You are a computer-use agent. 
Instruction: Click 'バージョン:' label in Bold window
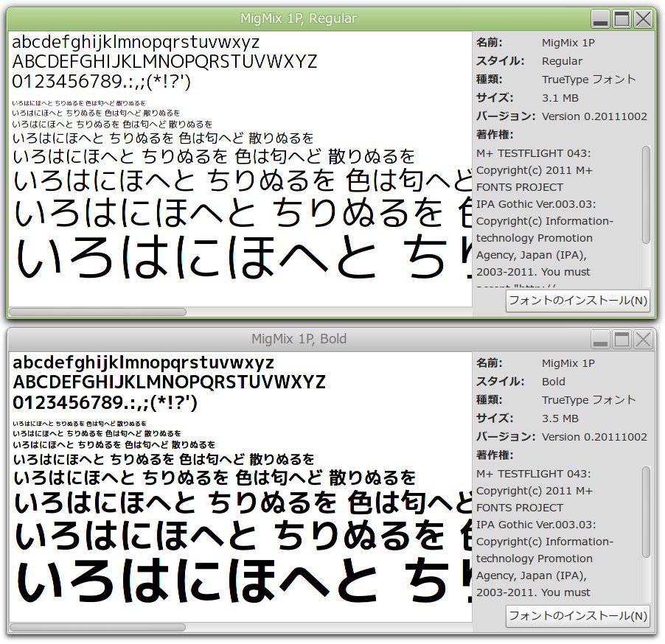tap(506, 437)
